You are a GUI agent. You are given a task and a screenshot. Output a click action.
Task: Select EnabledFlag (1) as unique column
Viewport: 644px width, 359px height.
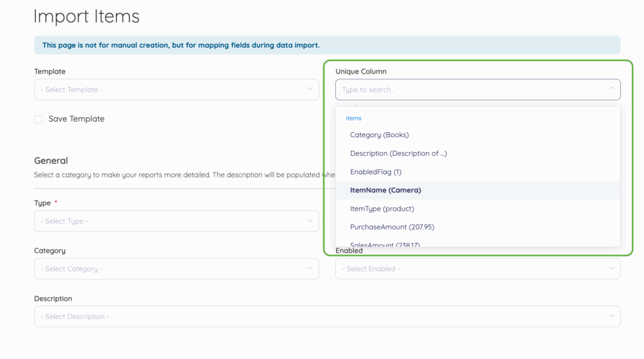click(x=375, y=172)
